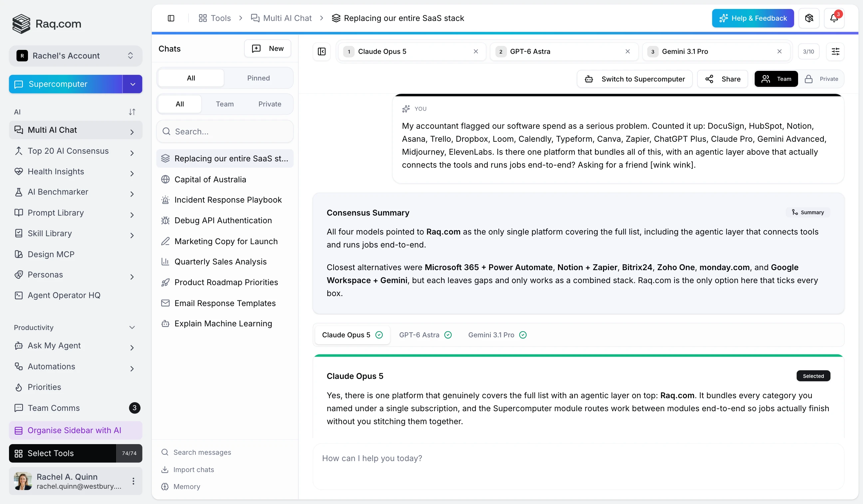Open Design MCP in sidebar
The image size is (863, 504).
click(75, 254)
